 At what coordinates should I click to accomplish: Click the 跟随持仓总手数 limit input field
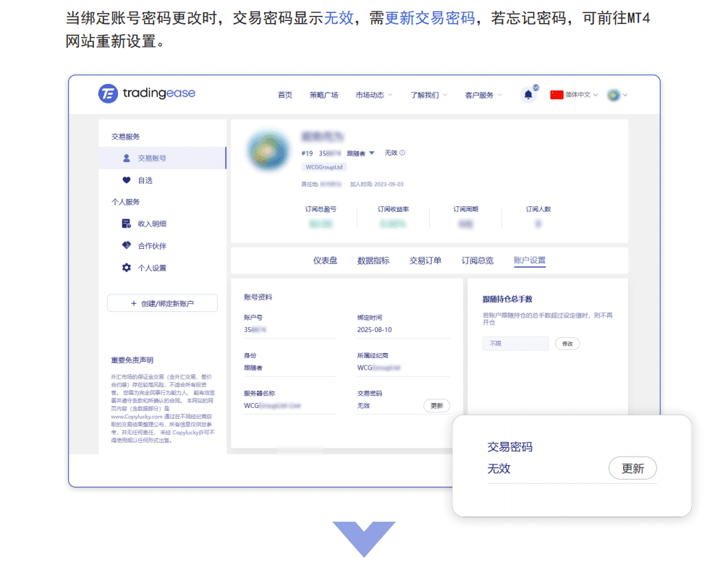[515, 344]
